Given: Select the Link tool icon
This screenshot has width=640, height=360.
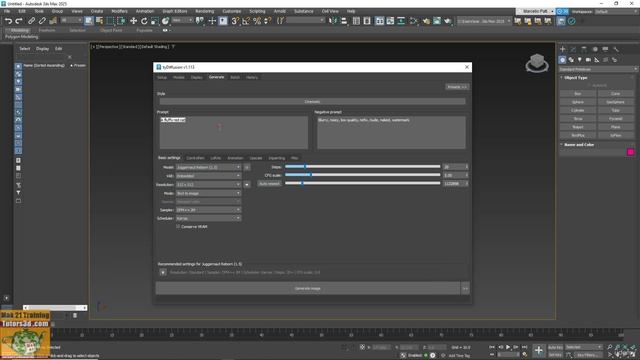Looking at the screenshot, I should pos(31,21).
